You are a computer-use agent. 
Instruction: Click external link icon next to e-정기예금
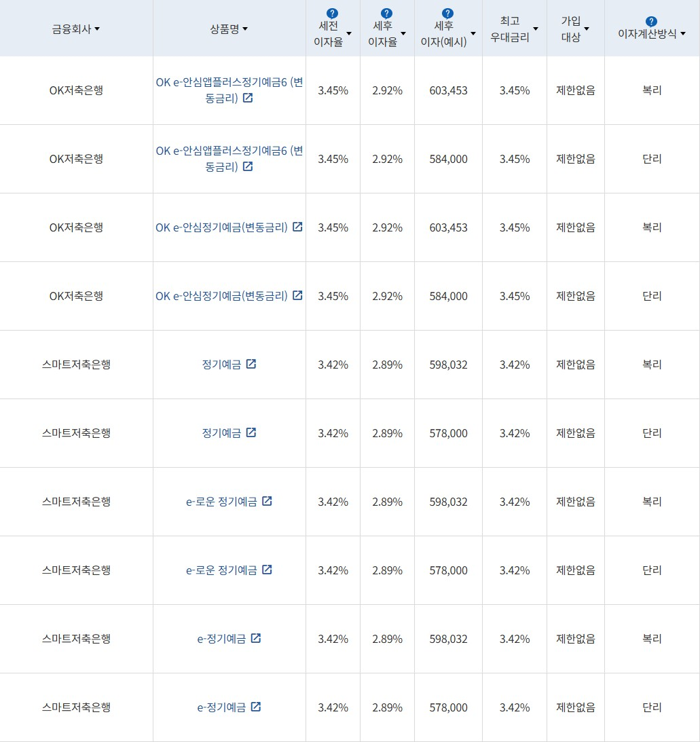(256, 638)
